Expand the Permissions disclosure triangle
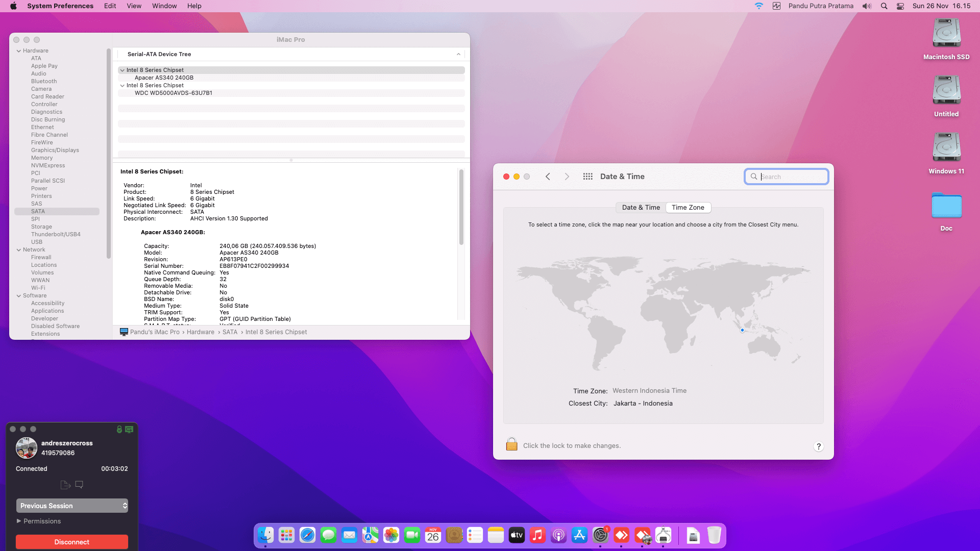 [x=19, y=521]
